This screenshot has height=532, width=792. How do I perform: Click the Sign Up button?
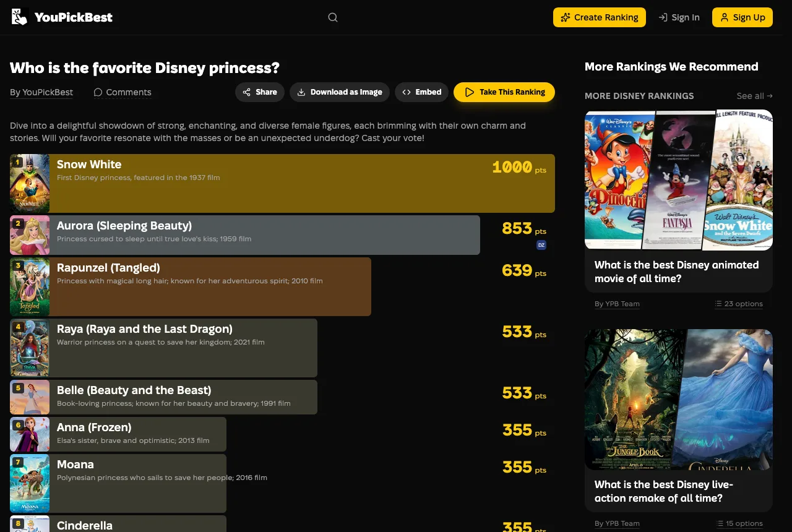coord(742,17)
